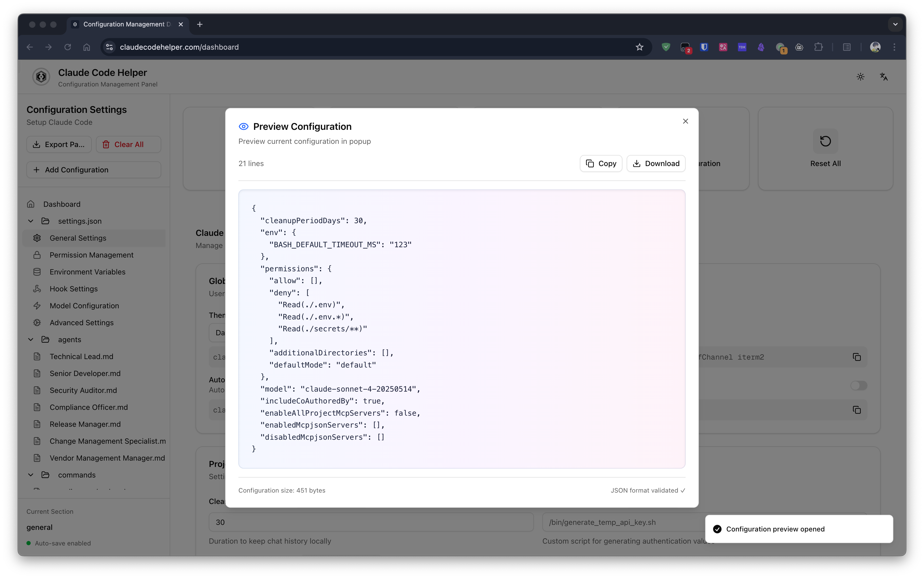Screen dimensions: 924x578
Task: Click the 21 lines label
Action: coord(251,164)
